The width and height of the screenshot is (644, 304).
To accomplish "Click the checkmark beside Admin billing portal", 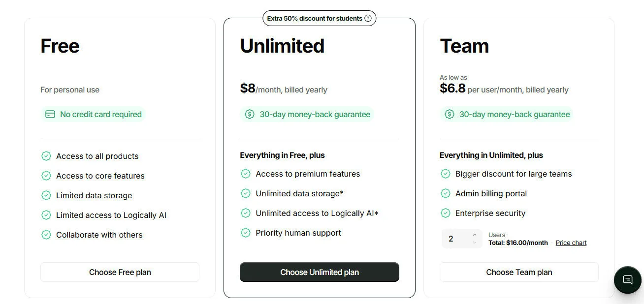I will point(446,193).
